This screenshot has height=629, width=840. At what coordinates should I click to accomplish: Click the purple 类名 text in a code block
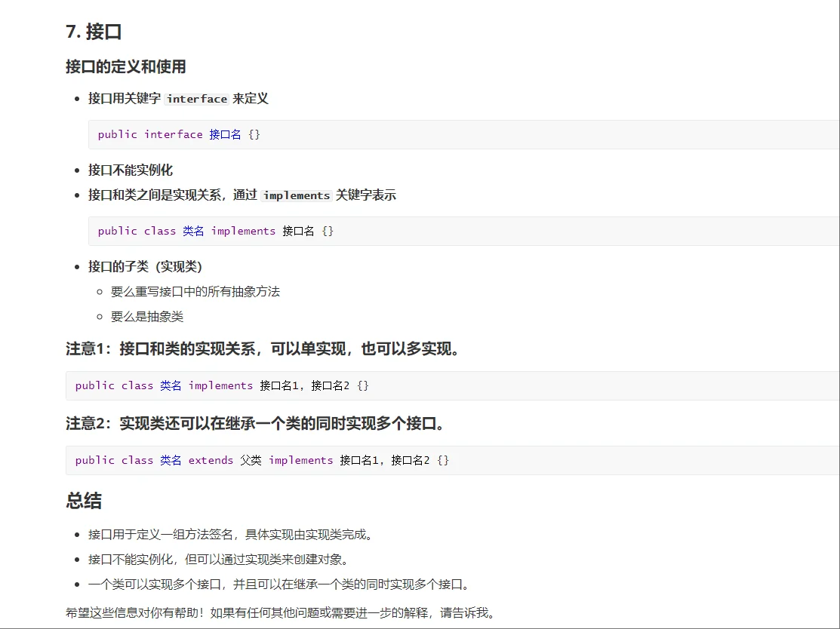pyautogui.click(x=193, y=231)
